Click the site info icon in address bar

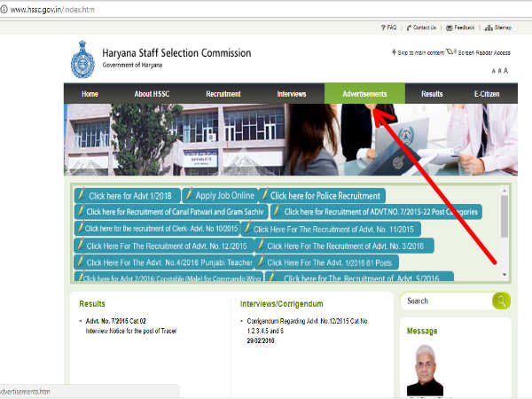tap(4, 9)
